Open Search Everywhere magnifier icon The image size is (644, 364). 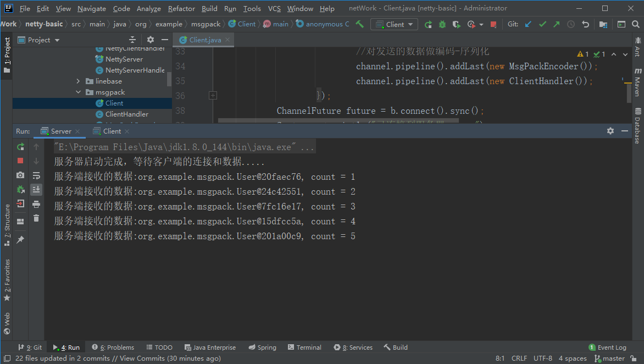(636, 24)
